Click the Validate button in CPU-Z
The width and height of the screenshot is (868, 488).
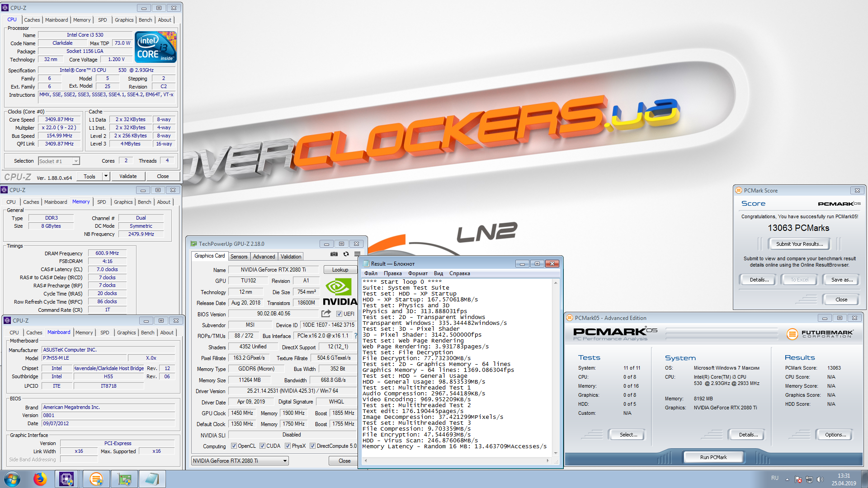(x=128, y=176)
